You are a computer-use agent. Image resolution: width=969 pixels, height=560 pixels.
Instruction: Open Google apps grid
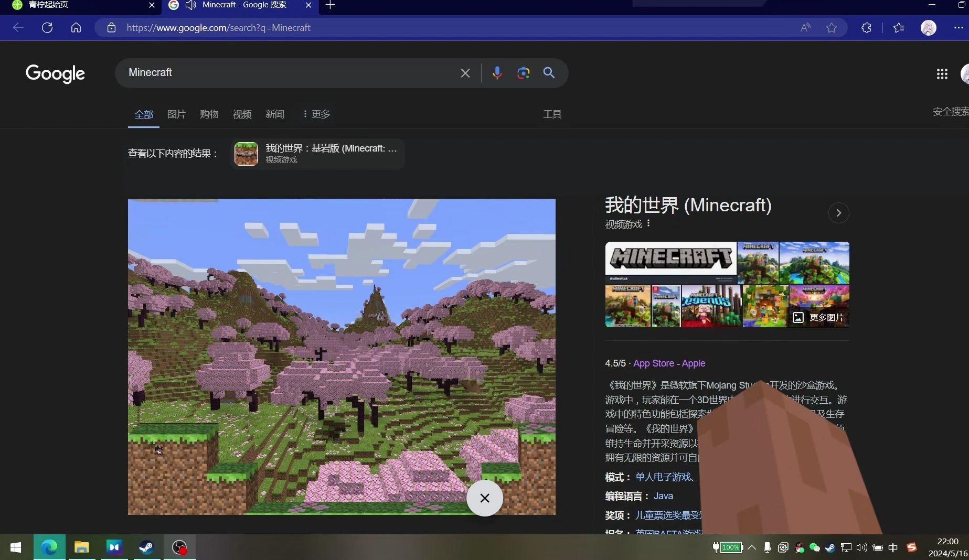pos(942,74)
